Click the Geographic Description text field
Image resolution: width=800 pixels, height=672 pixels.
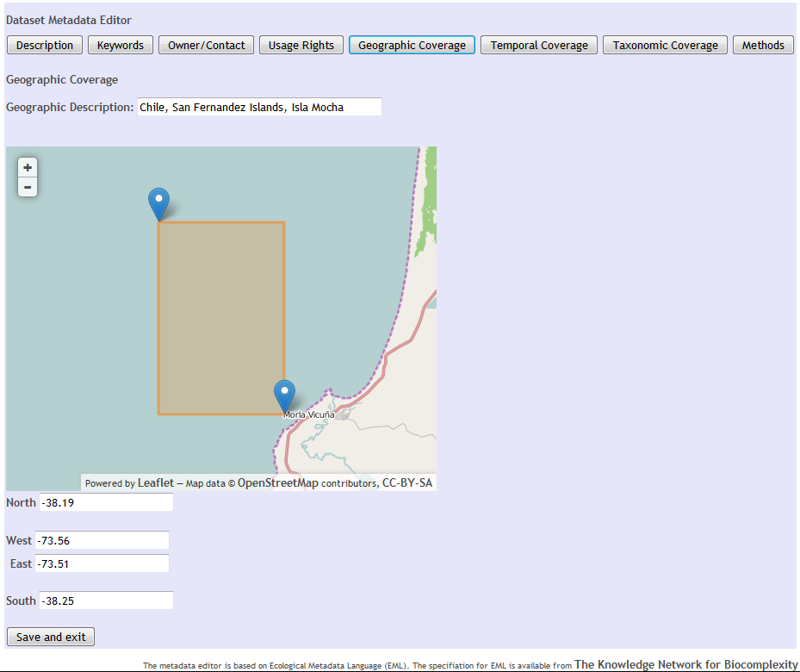click(259, 108)
